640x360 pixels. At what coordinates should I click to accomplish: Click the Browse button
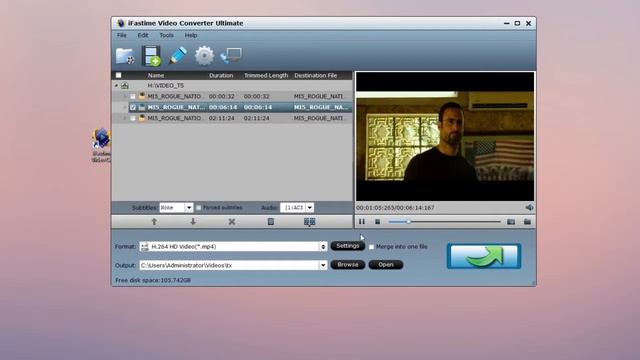point(348,264)
